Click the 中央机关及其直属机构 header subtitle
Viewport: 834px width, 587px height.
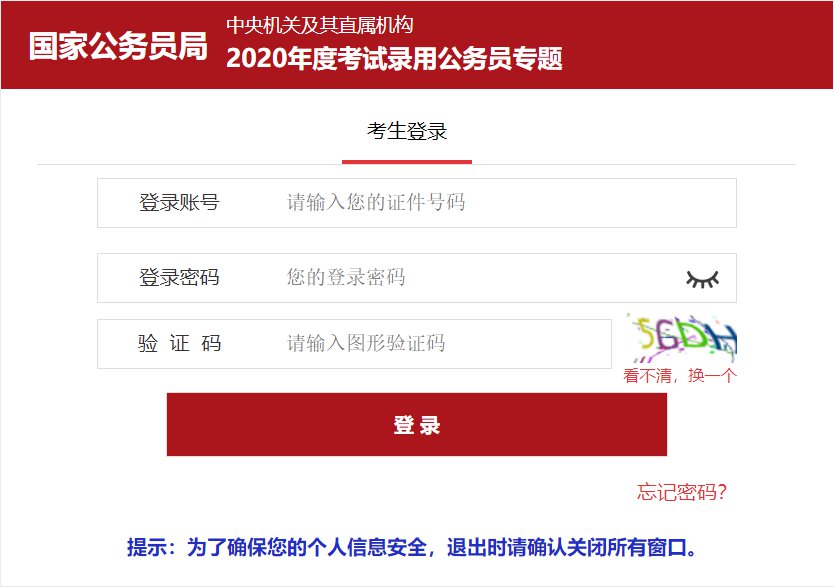(x=320, y=25)
